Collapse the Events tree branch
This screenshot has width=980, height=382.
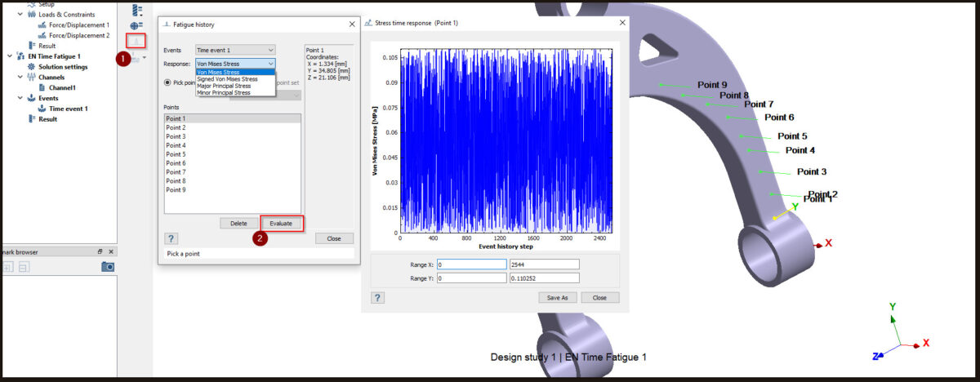click(x=20, y=98)
